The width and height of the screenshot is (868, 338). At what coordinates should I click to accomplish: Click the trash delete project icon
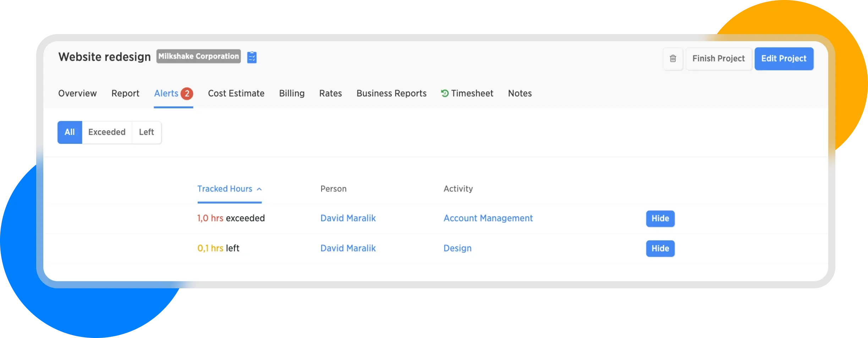point(672,59)
